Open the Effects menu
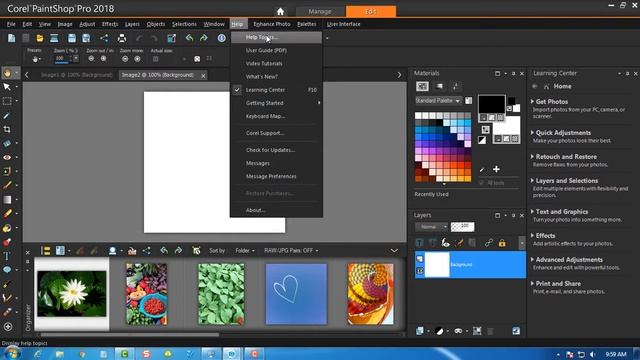Viewport: 640px width, 360px height. [110, 24]
